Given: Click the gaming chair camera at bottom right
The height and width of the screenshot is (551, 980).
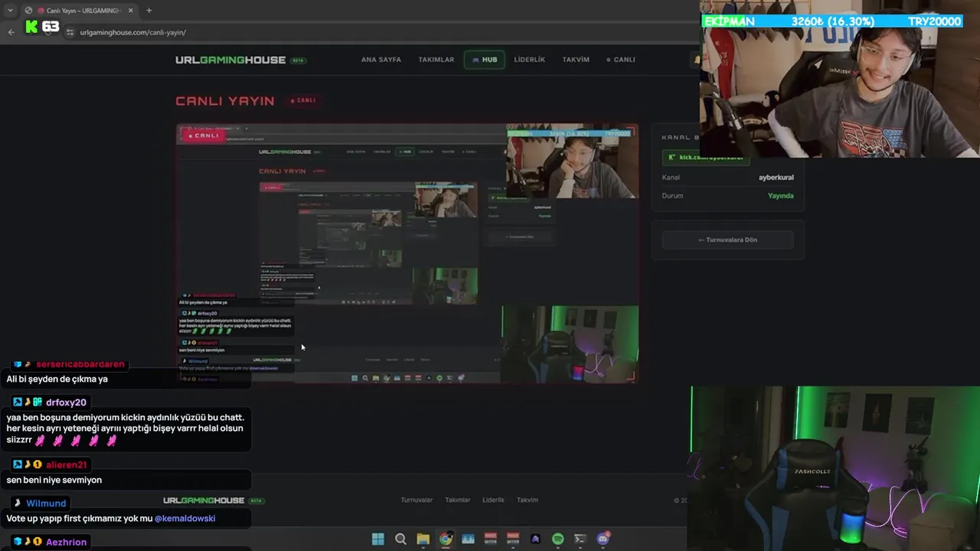Looking at the screenshot, I should coord(835,468).
